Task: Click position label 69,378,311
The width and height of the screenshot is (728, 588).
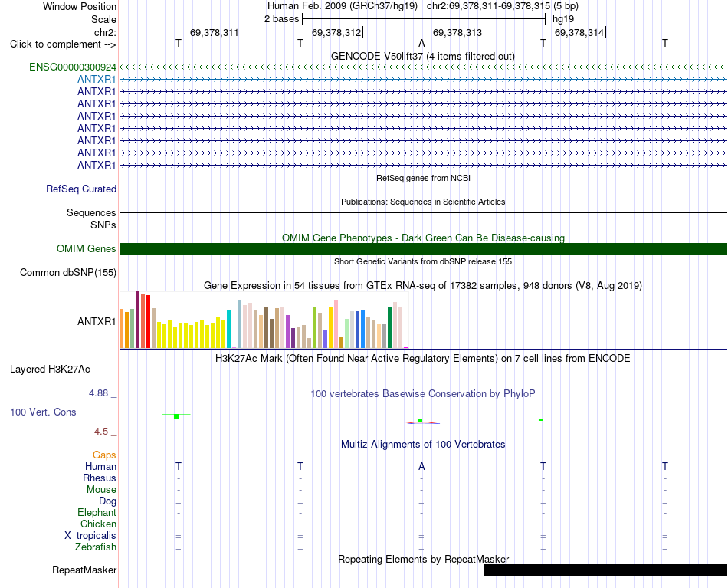Action: coord(214,32)
